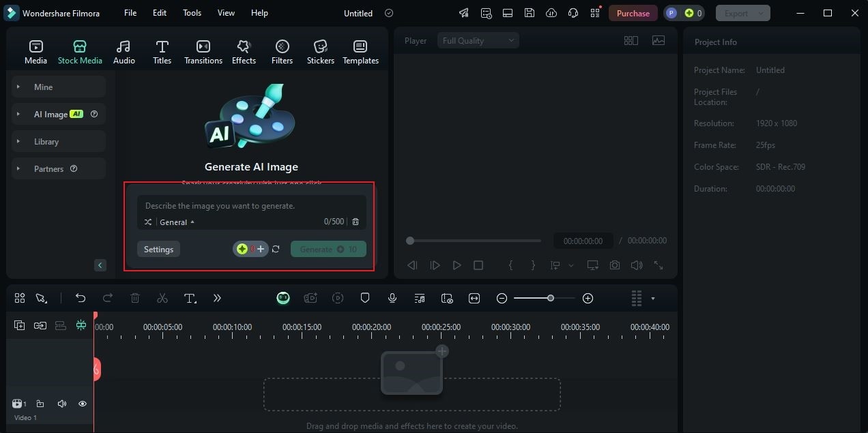
Task: Clear the prompt with trash icon
Action: pos(356,222)
